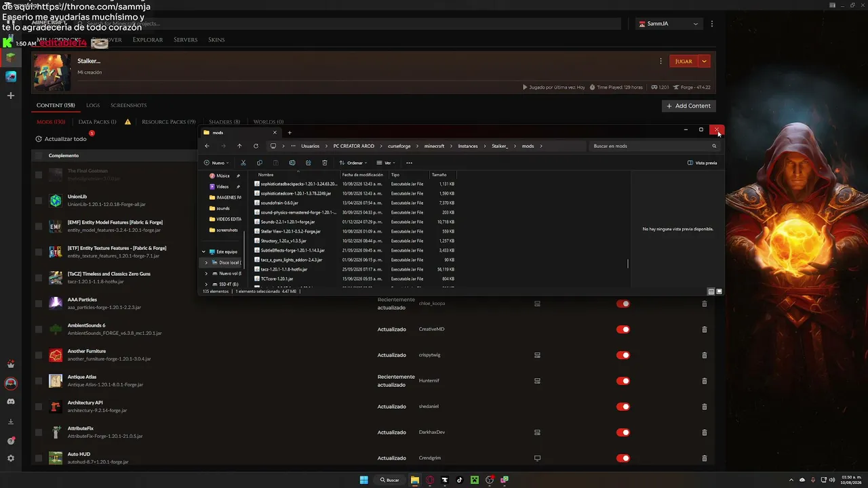Open the Data Packs sub-tab
The image size is (868, 488).
tap(97, 122)
